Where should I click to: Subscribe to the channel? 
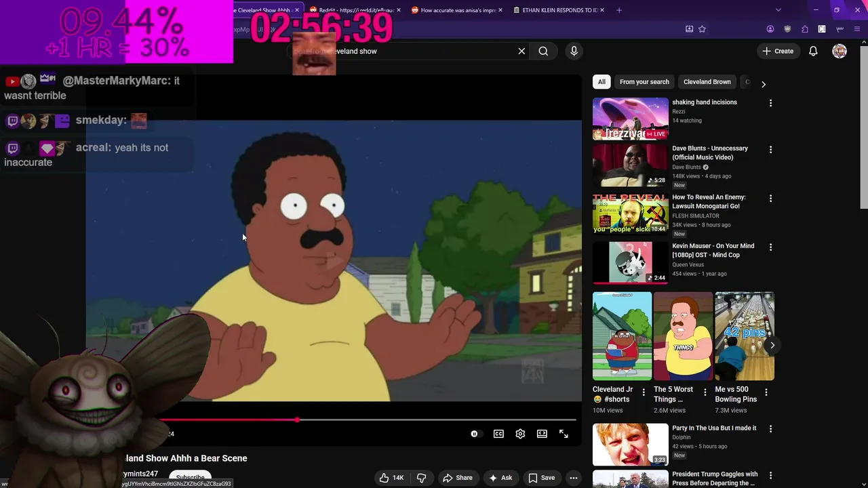[x=190, y=477]
